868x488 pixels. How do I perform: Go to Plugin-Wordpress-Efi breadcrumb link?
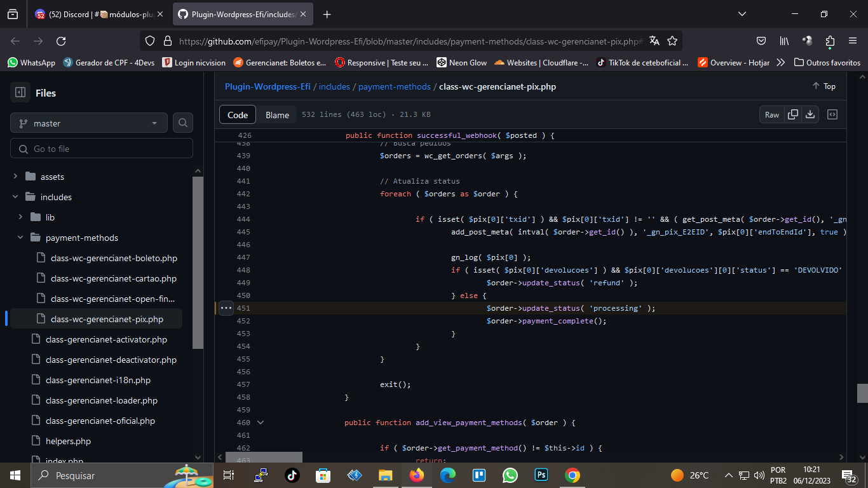tap(268, 86)
